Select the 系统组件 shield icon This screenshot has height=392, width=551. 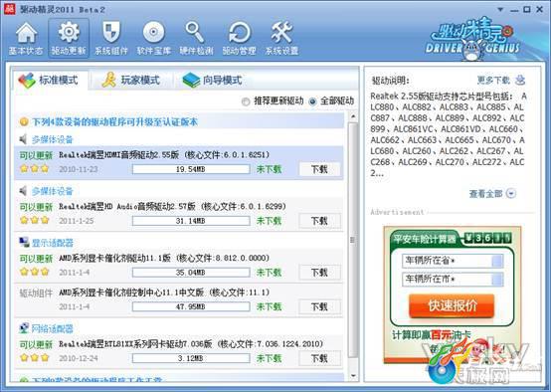[x=111, y=33]
